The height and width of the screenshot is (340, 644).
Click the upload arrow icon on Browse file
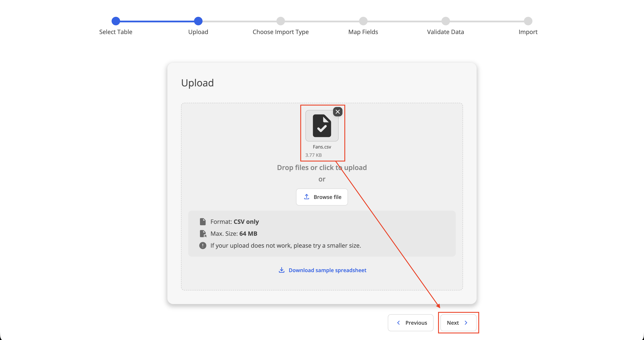(306, 197)
